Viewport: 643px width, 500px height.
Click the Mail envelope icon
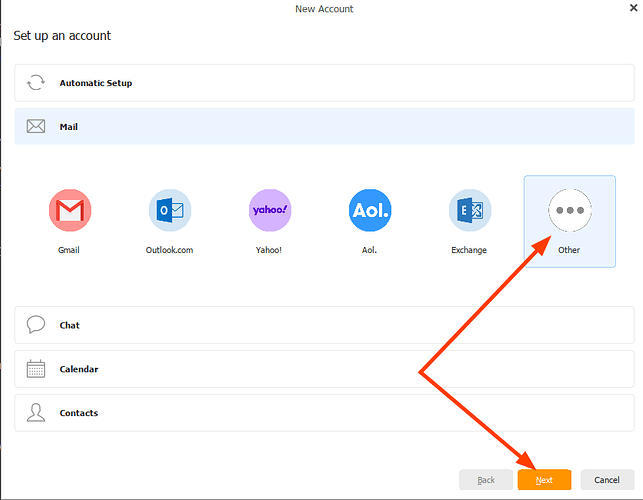coord(36,127)
